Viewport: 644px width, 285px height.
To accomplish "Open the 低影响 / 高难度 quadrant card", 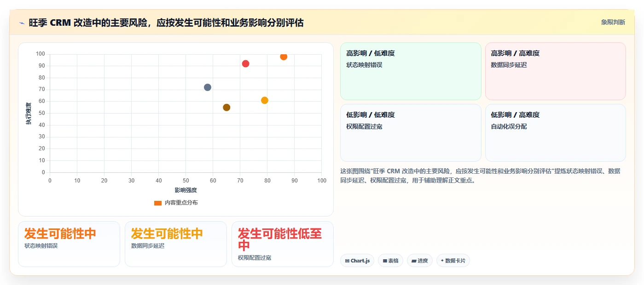I will (555, 133).
